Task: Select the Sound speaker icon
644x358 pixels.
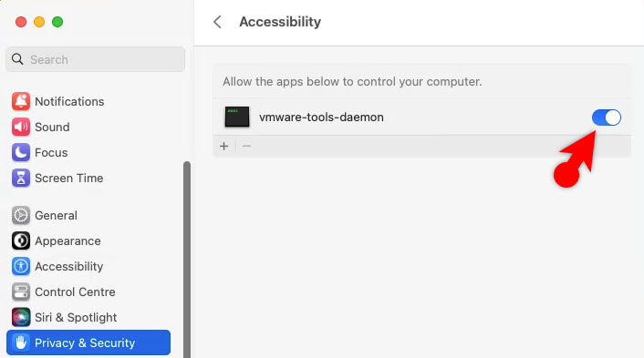Action: coord(21,127)
